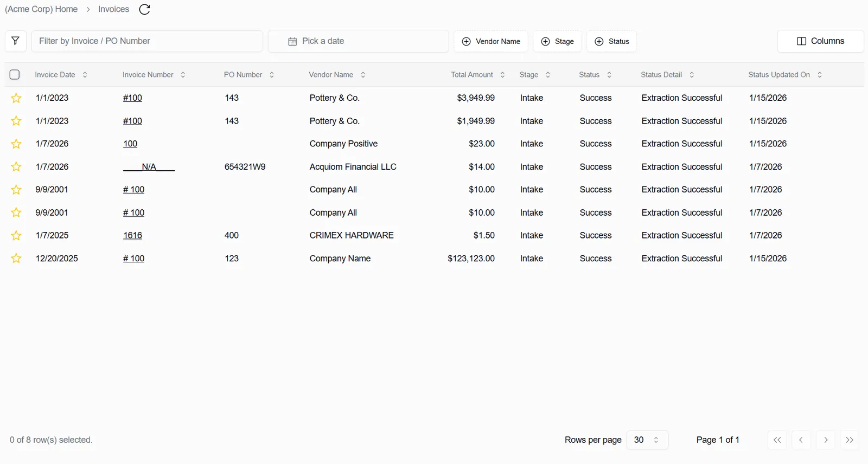Screen dimensions: 868x464
Task: Click the Invoices breadcrumb
Action: [113, 9]
